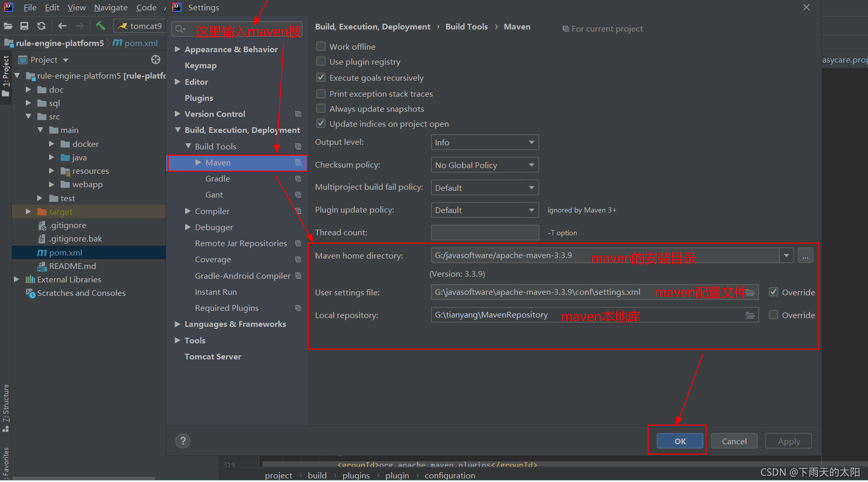Select Tomcat Server in the settings tree
This screenshot has height=482, width=868.
[x=213, y=357]
